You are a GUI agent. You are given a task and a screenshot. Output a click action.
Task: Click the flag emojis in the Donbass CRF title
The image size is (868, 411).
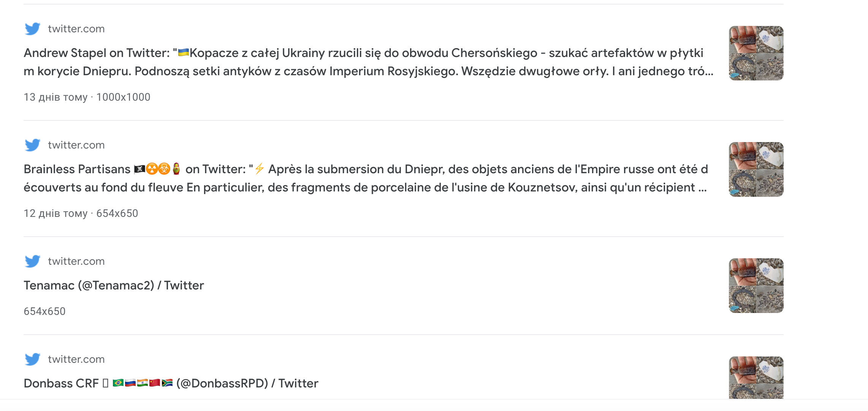[x=143, y=383]
